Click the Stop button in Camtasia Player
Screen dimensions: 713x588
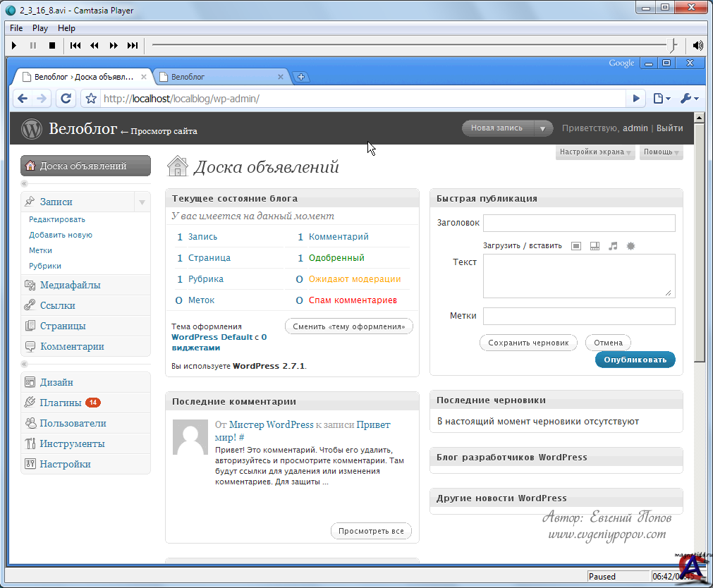pyautogui.click(x=51, y=46)
